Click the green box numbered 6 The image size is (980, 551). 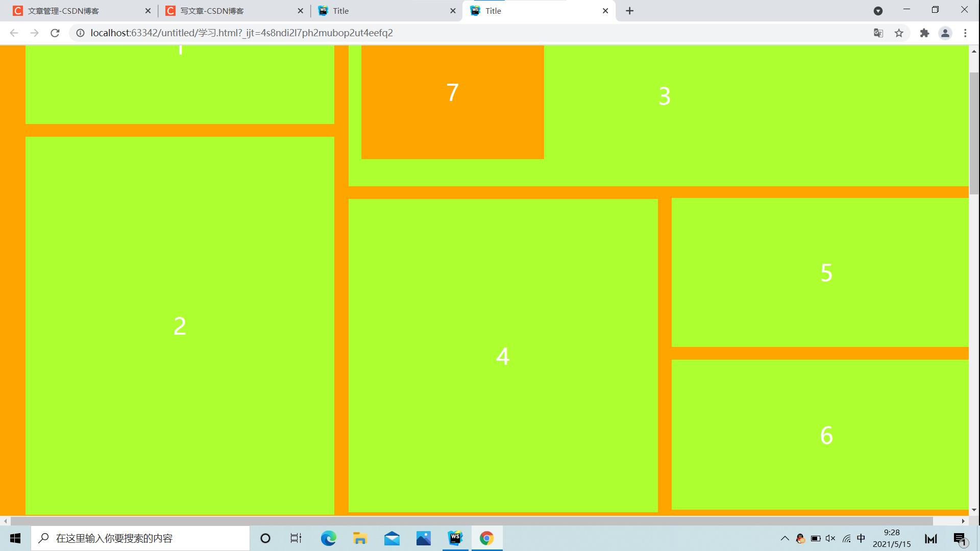(820, 435)
